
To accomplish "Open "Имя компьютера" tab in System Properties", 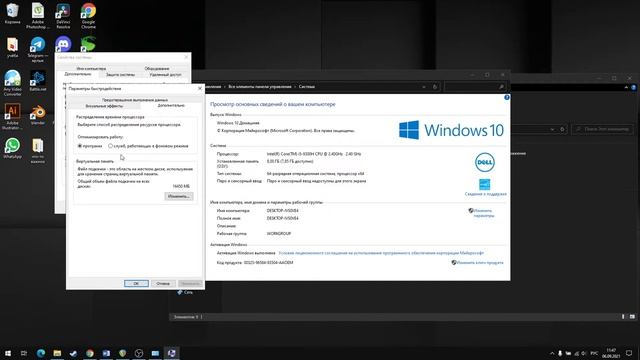I will click(x=91, y=69).
